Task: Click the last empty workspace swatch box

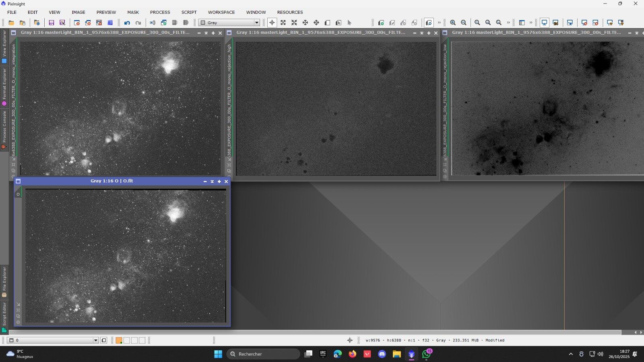Action: coord(142,340)
